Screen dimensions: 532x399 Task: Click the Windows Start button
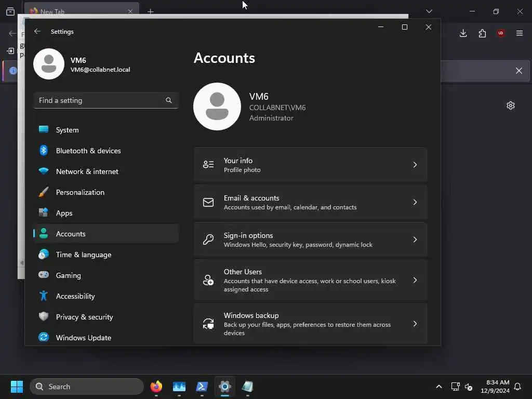pyautogui.click(x=17, y=387)
